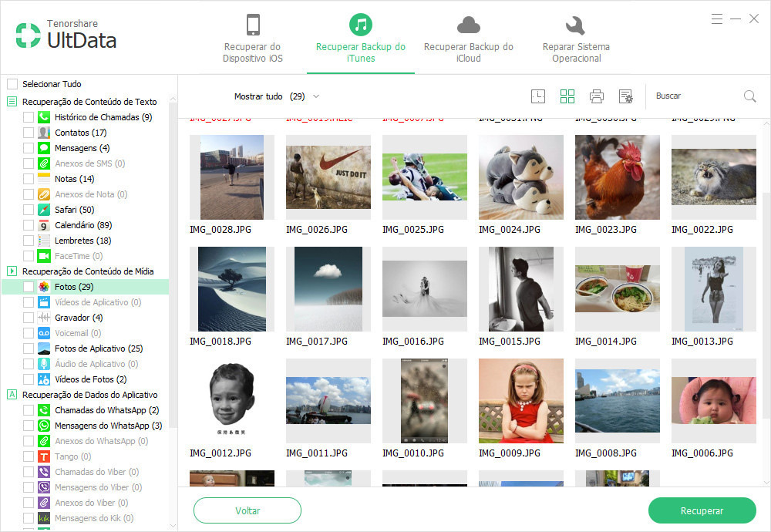
Task: Select Vídeos de Fotos (2) entry
Action: [90, 379]
